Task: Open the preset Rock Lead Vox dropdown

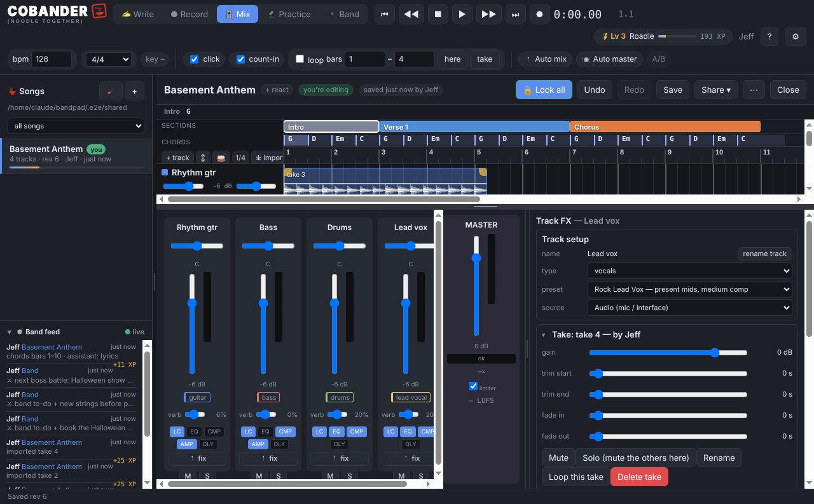Action: coord(689,289)
